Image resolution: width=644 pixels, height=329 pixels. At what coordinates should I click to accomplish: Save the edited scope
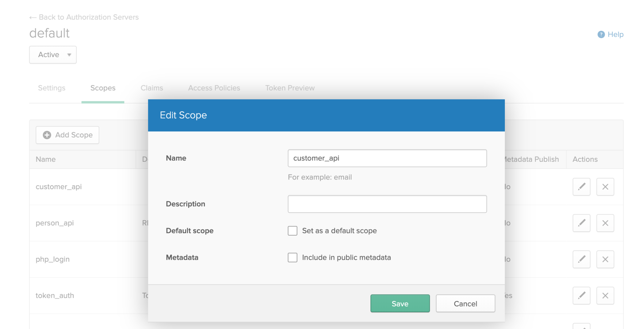(400, 304)
